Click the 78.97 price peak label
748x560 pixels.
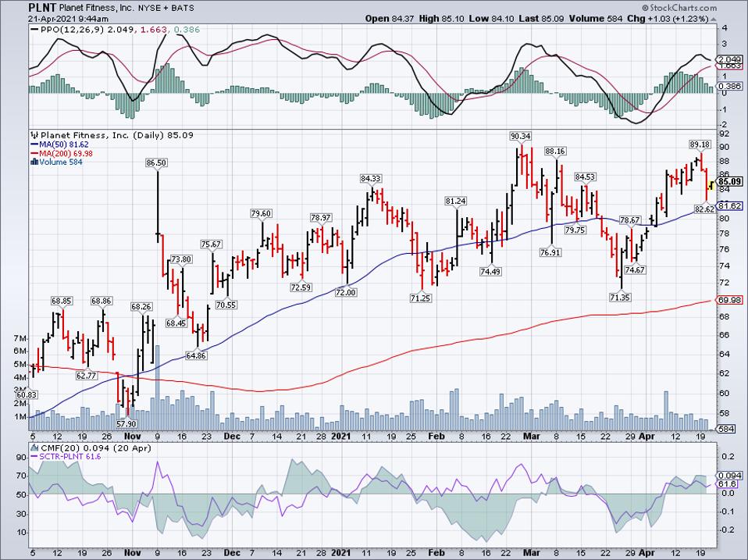(321, 217)
